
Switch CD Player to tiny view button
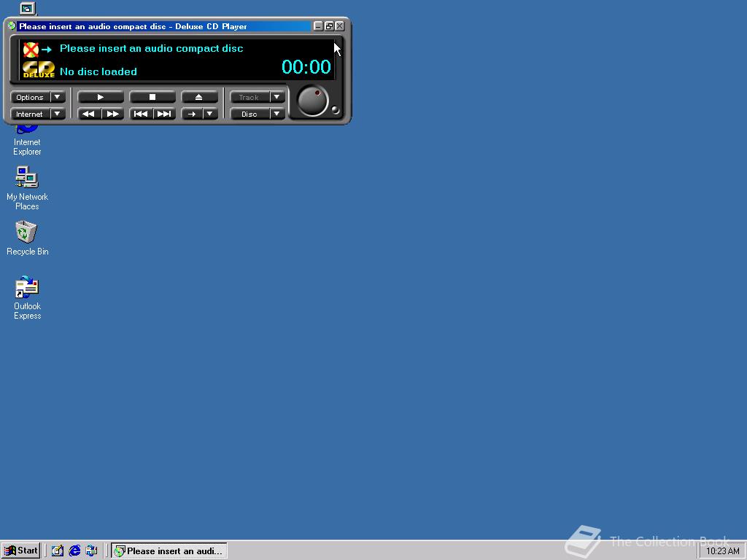[329, 26]
